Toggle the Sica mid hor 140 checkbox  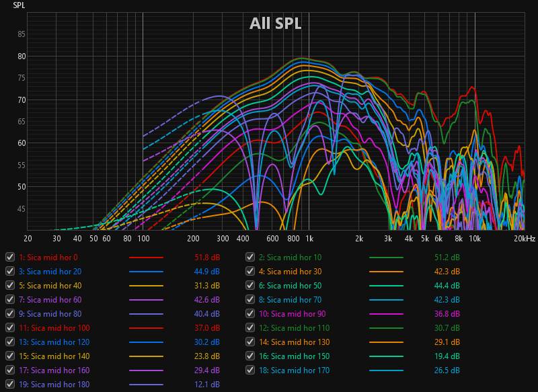(10, 356)
